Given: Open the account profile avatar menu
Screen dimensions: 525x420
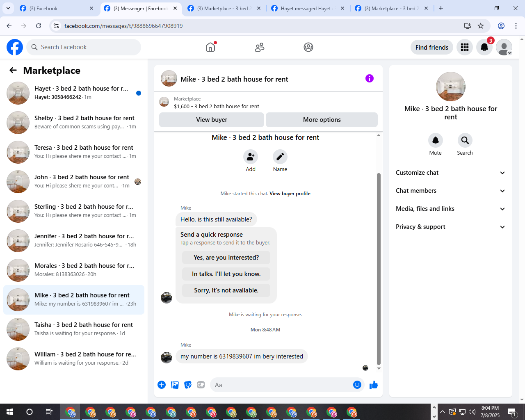Looking at the screenshot, I should [x=504, y=47].
